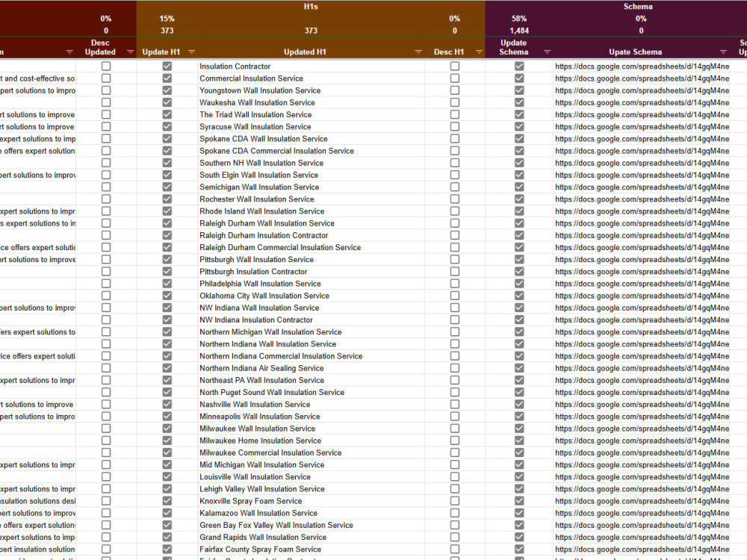Select the H1s group header cell
Image resolution: width=747 pixels, height=560 pixels.
coord(311,7)
